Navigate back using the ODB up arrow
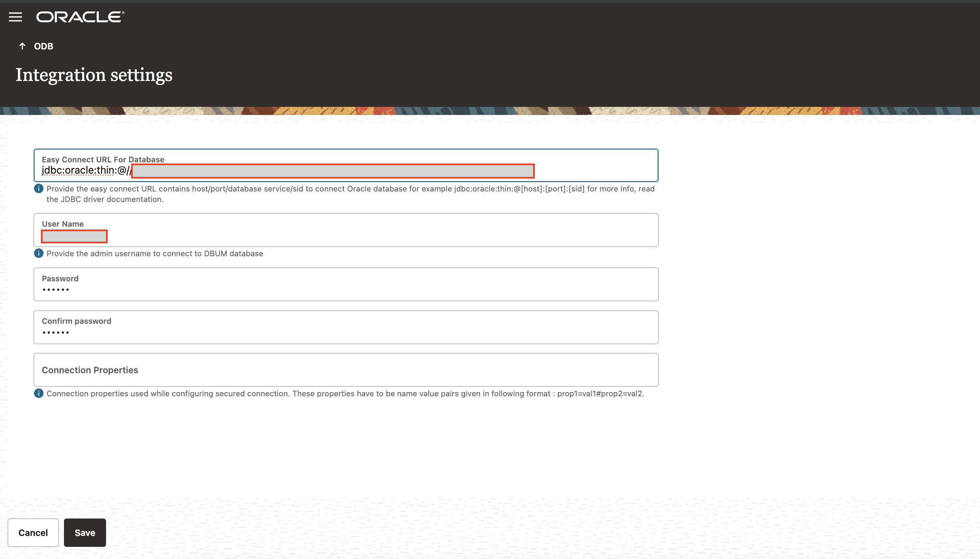Screen dimensions: 980x559 (22, 46)
